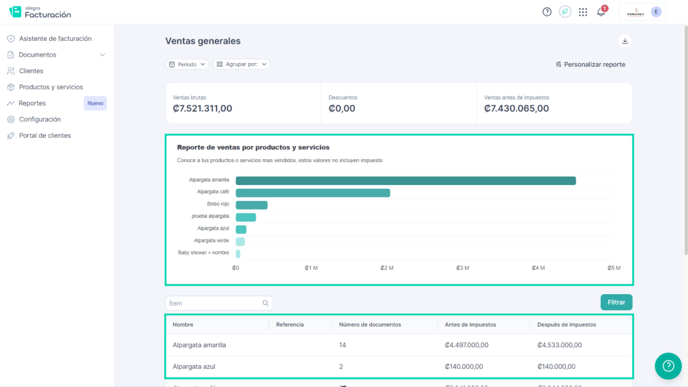Click the Ítem search input field
This screenshot has width=688, height=387.
[219, 303]
